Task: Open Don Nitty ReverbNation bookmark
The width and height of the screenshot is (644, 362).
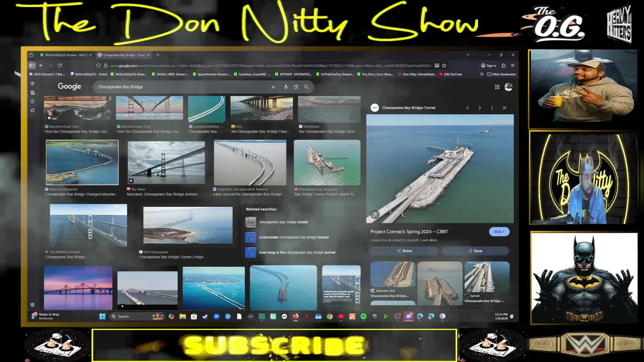Action: click(417, 74)
